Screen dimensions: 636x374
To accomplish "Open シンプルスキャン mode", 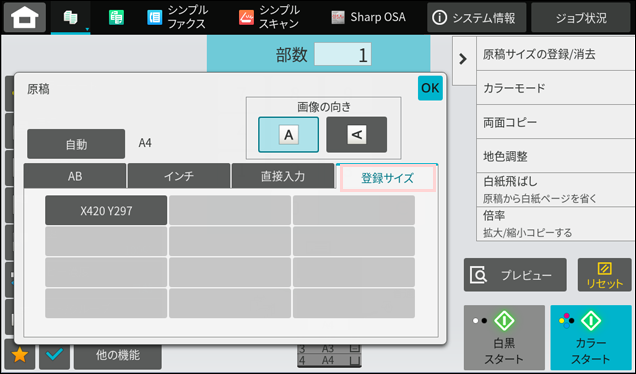I will [269, 17].
